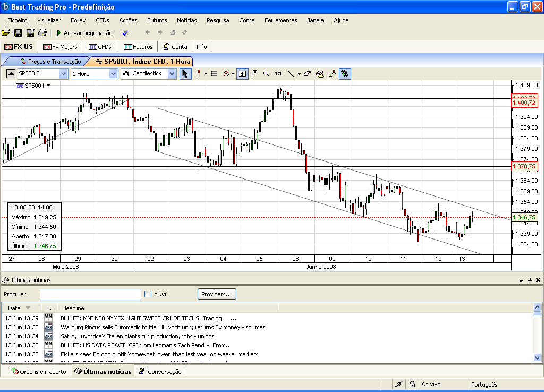The width and height of the screenshot is (544, 392).
Task: Click the Procurar search input field
Action: [90, 294]
